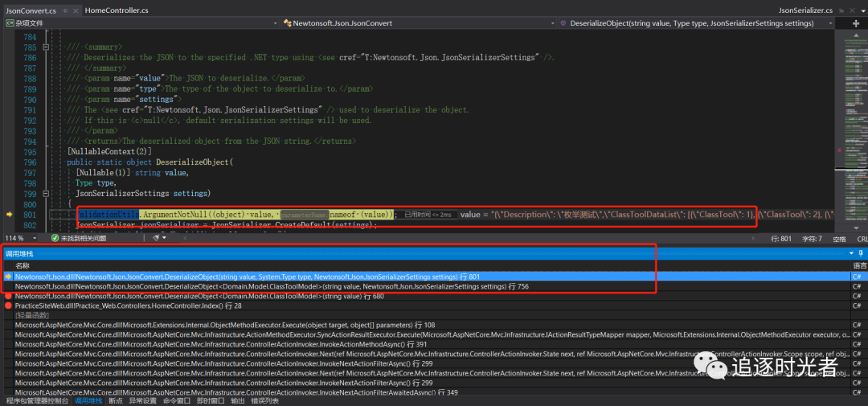This screenshot has height=406, width=868.
Task: Click the value data tip at line 801
Action: [x=648, y=215]
